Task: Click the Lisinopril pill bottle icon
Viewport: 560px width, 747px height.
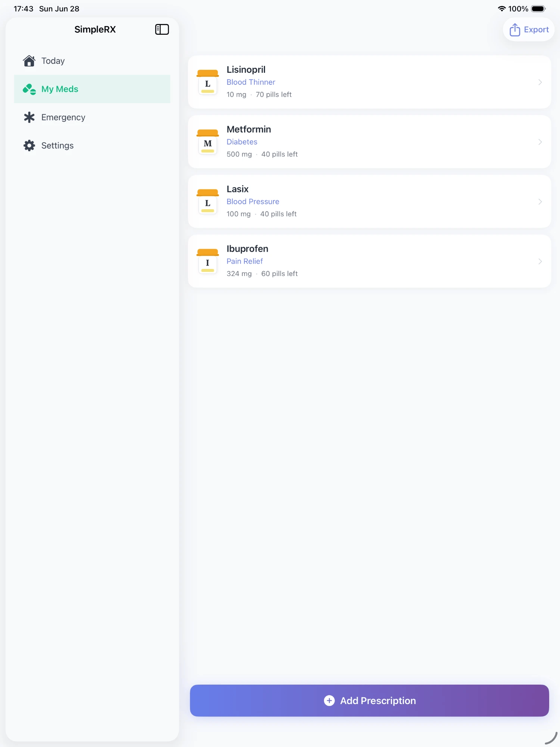Action: (x=208, y=82)
